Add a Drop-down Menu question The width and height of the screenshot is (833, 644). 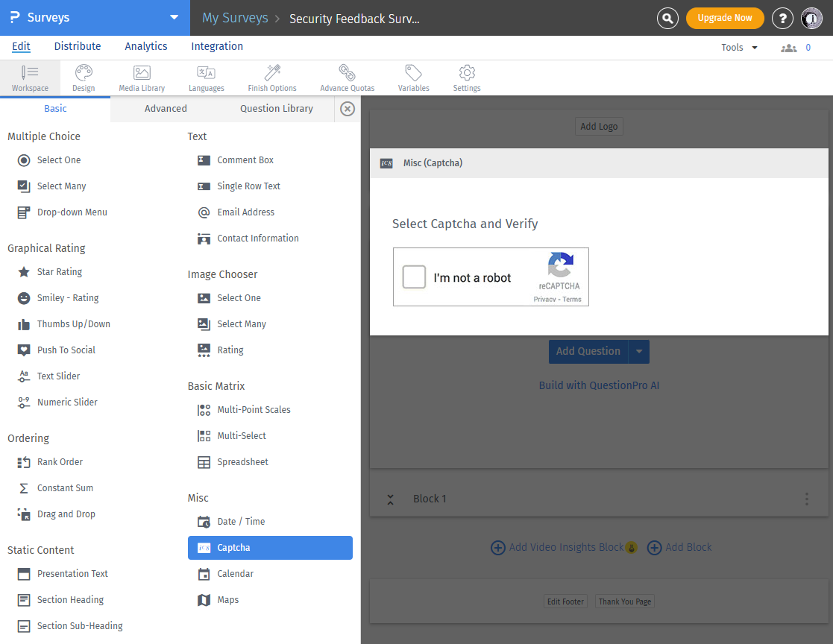62,212
